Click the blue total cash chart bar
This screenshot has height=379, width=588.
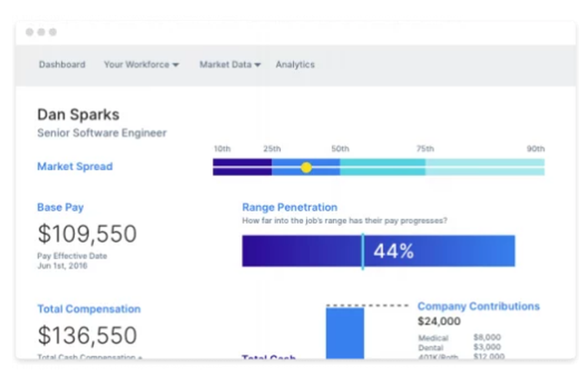click(345, 333)
